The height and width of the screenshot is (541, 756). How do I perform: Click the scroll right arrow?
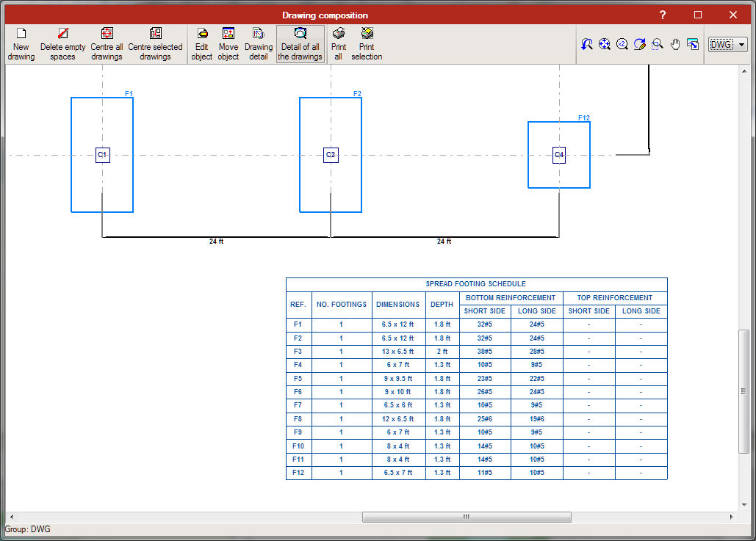[732, 517]
